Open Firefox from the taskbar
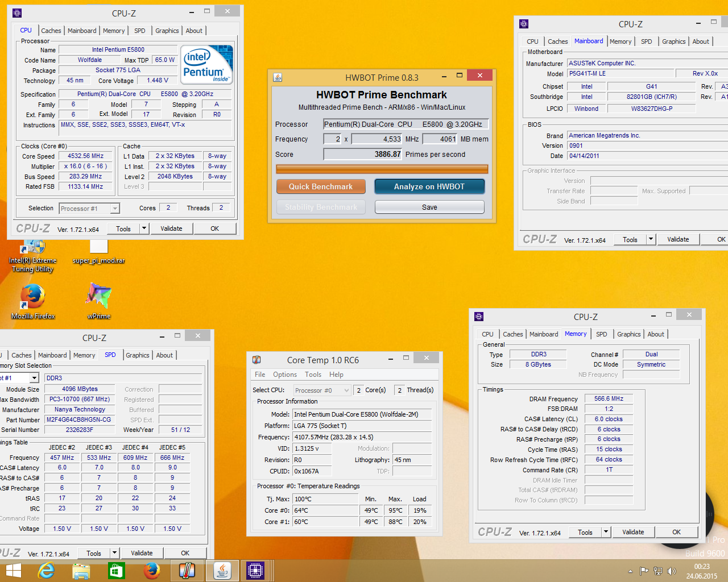 [x=152, y=571]
